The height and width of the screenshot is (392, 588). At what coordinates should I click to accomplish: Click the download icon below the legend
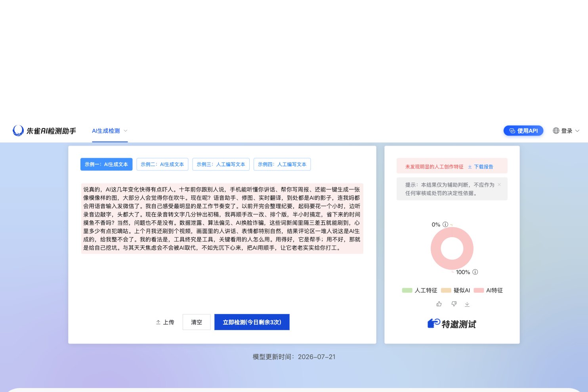(467, 304)
